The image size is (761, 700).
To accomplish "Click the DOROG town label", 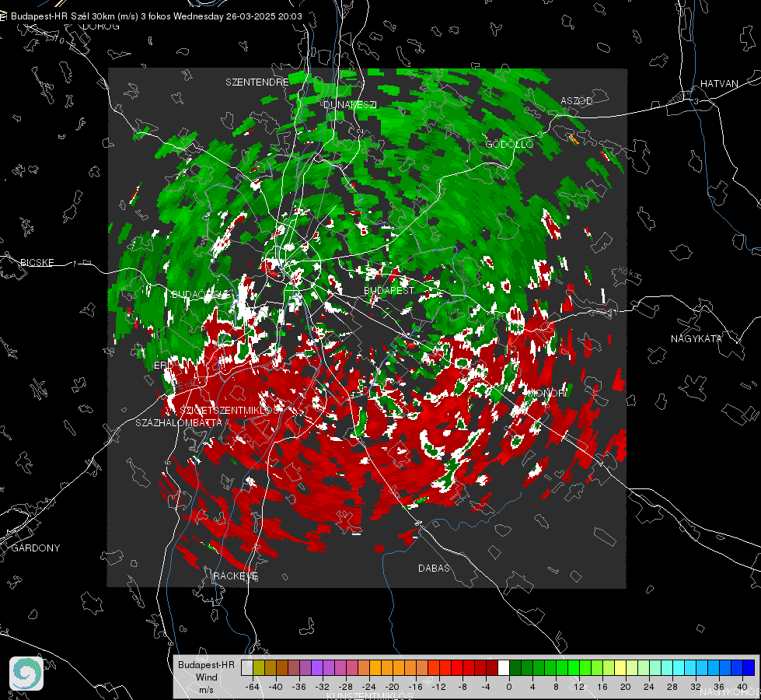I will pos(101,26).
